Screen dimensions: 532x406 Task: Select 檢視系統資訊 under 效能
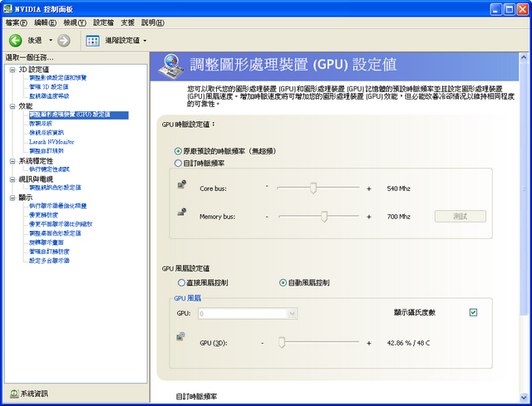click(47, 133)
